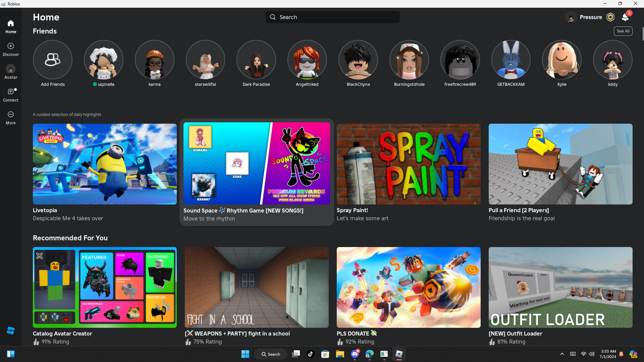Open freefirecrew489 friend avatar
This screenshot has height=362, width=644.
460,60
